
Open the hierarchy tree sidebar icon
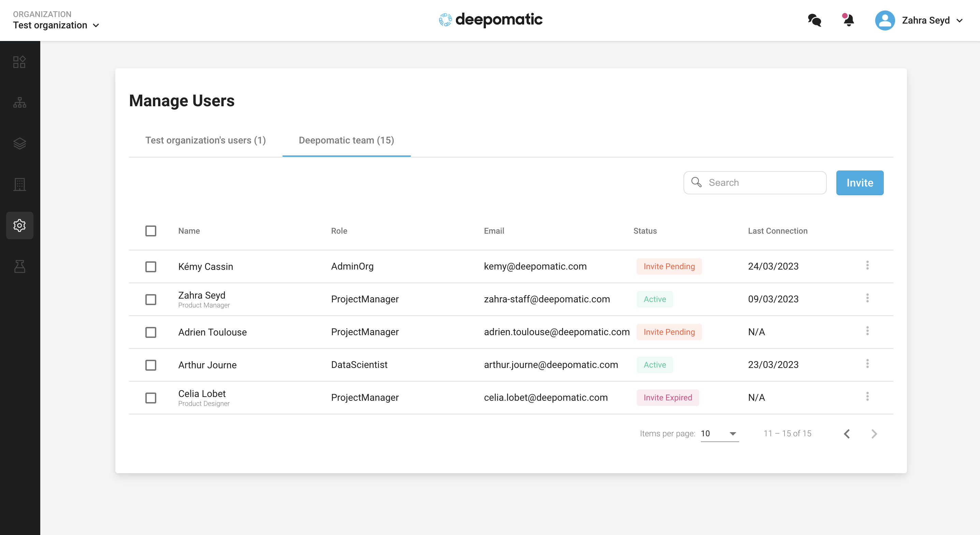pyautogui.click(x=19, y=103)
